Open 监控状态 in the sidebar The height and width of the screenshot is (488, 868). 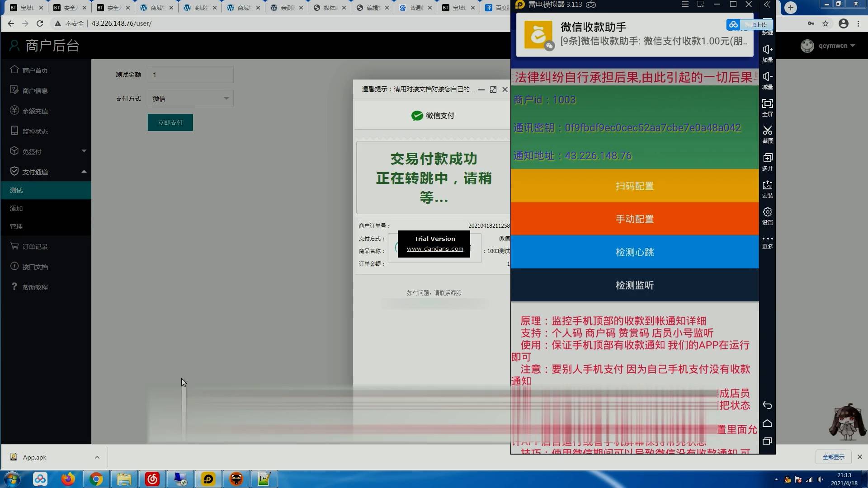pos(35,131)
